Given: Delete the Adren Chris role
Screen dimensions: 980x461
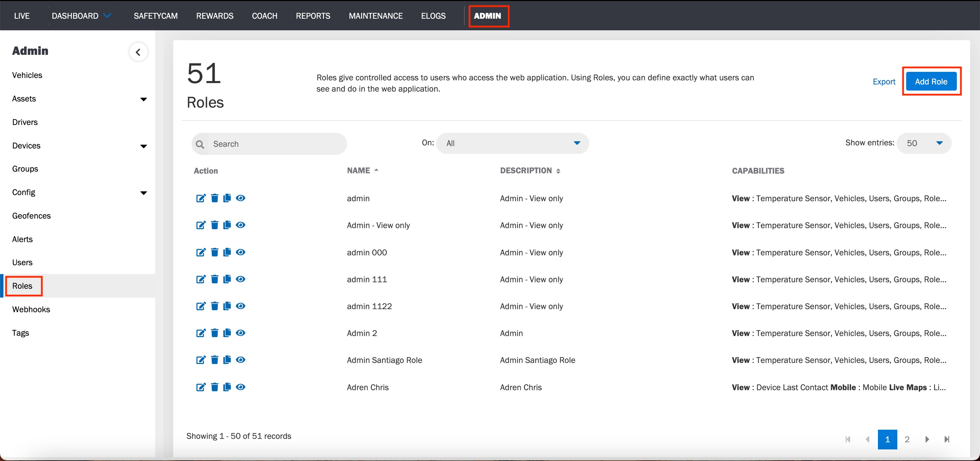Looking at the screenshot, I should point(215,387).
